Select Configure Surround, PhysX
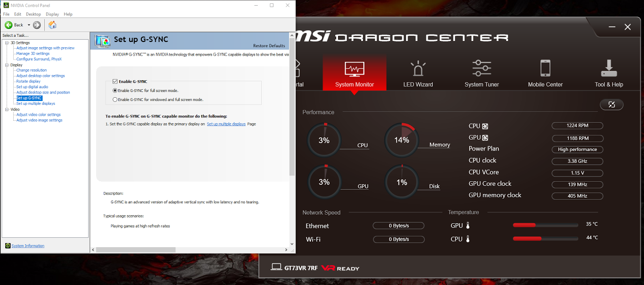Image resolution: width=644 pixels, height=285 pixels. pos(39,59)
